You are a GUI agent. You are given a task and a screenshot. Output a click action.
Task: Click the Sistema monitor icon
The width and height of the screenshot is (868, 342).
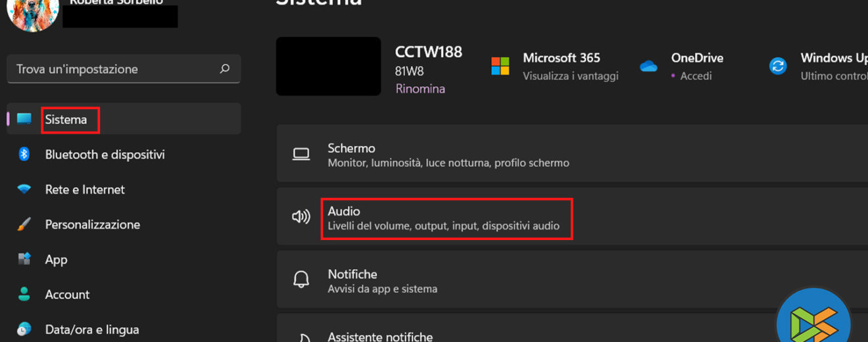[x=24, y=119]
